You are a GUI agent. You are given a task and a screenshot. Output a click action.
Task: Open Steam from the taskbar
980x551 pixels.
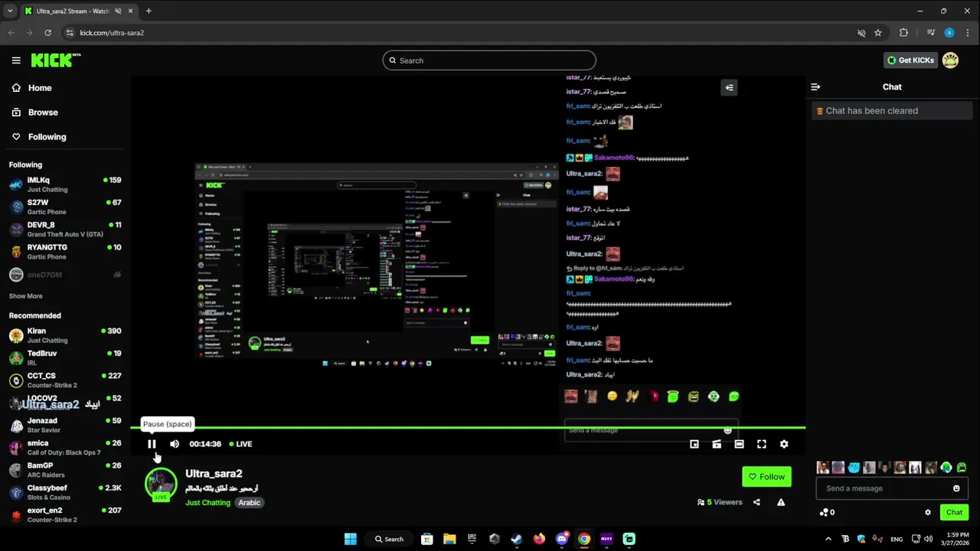[x=517, y=539]
